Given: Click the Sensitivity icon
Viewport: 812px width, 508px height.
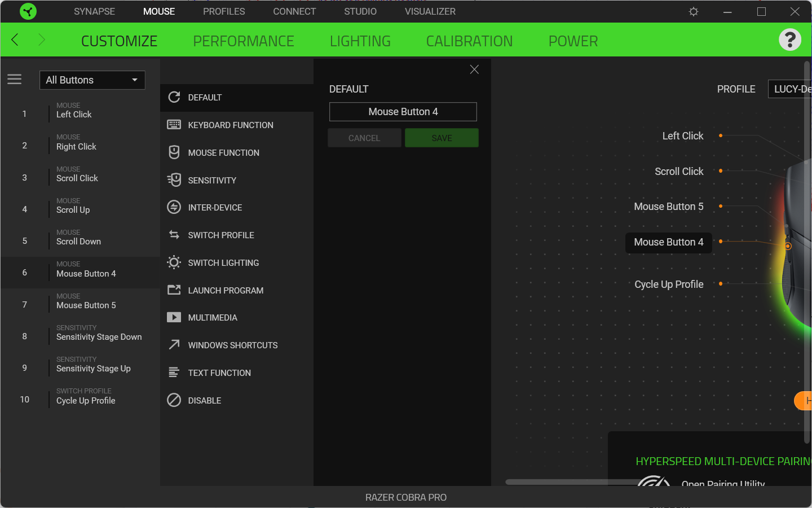Looking at the screenshot, I should coord(174,180).
